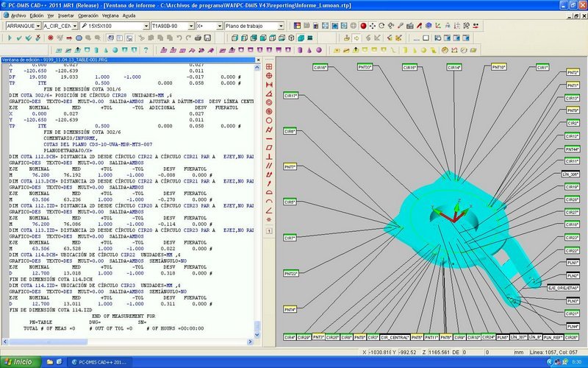This screenshot has height=368, width=588.
Task: Click the PNT33 feature label
Action: 365,67
